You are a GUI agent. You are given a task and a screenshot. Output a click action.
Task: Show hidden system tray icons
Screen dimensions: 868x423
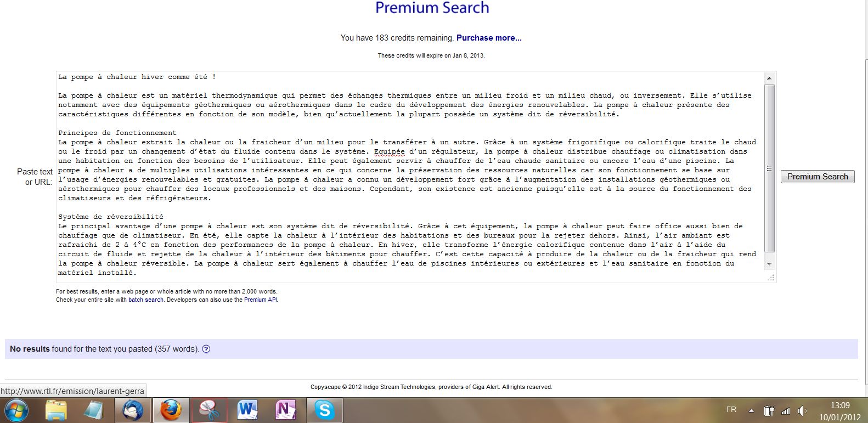[x=751, y=410]
